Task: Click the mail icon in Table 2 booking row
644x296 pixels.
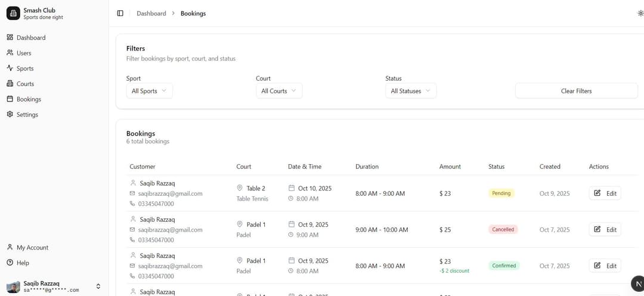Action: click(x=132, y=193)
